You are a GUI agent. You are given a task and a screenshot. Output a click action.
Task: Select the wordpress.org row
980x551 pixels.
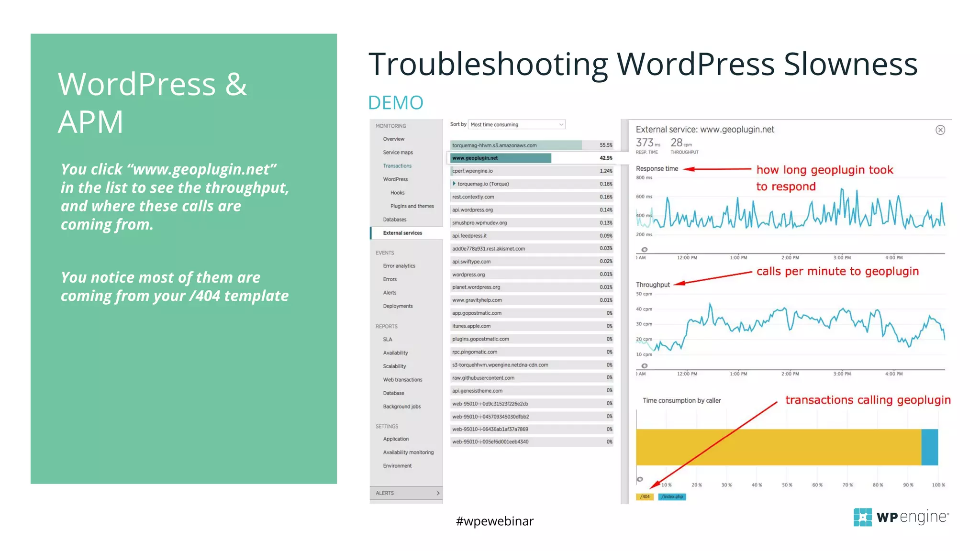pos(532,274)
